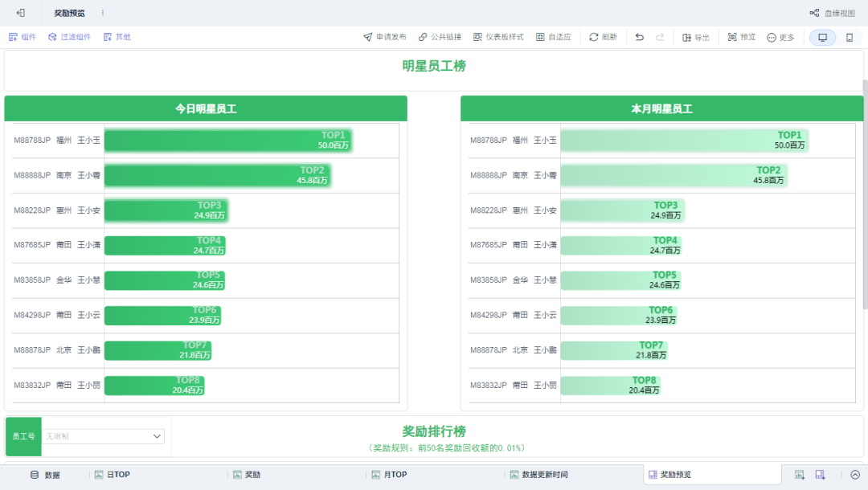This screenshot has width=868, height=490.
Task: Select the 明星员工榜 title
Action: 434,66
